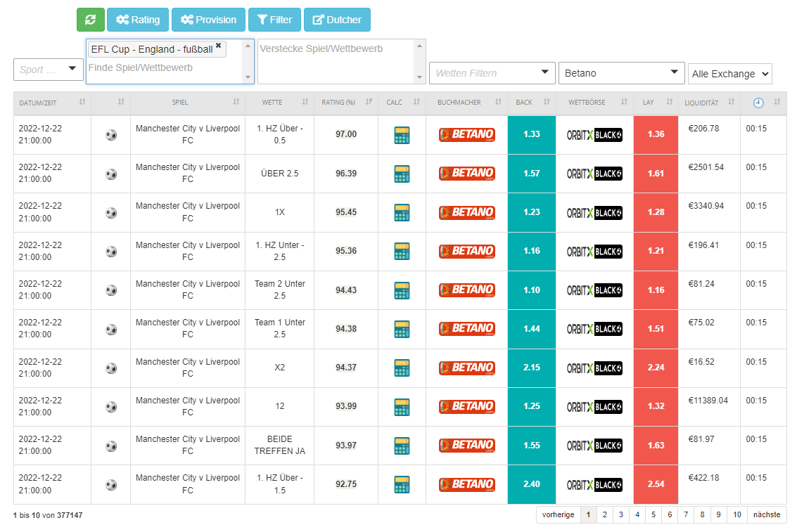The width and height of the screenshot is (804, 532).
Task: Sort by the BACK column
Action: (x=532, y=103)
